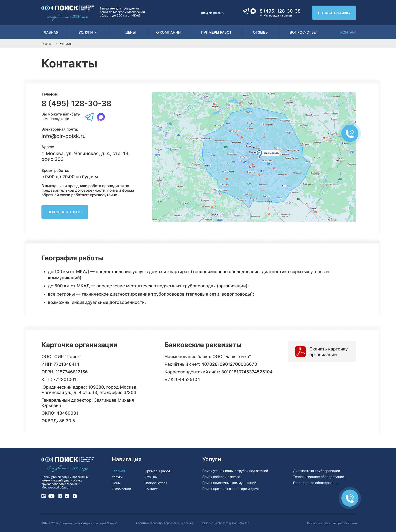The image size is (396, 532).
Task: Click the Telegram icon beside the messenger text
Action: click(89, 117)
